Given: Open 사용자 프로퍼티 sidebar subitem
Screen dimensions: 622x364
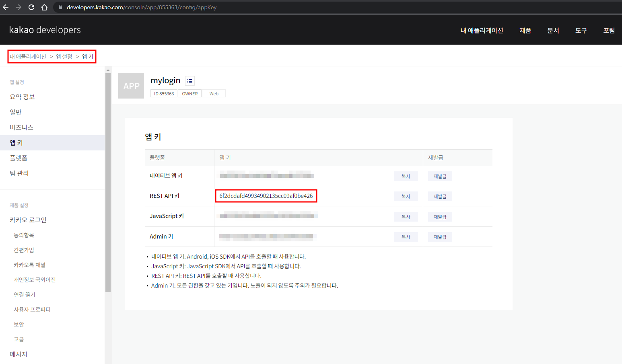Looking at the screenshot, I should click(32, 309).
